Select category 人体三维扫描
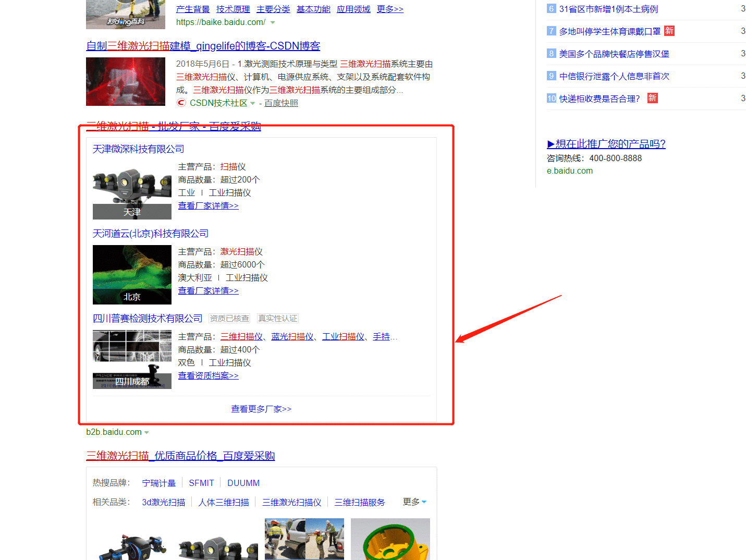Viewport: 746px width, 560px height. [x=224, y=503]
